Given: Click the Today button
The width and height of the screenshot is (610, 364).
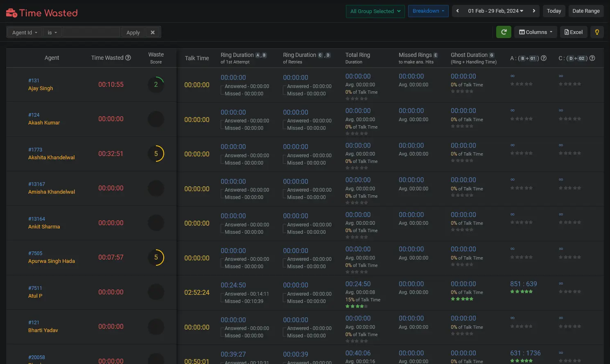Looking at the screenshot, I should tap(554, 11).
